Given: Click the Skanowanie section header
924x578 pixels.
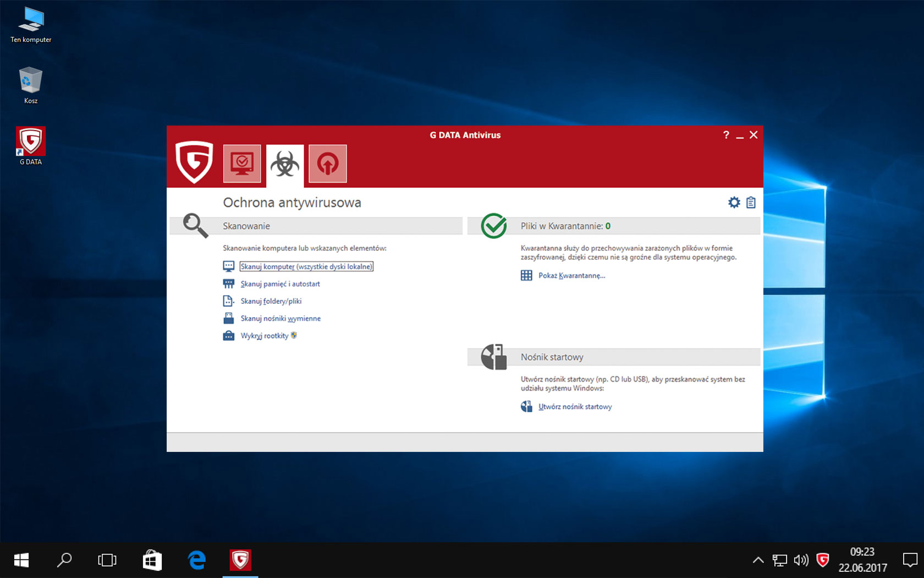Looking at the screenshot, I should point(316,226).
